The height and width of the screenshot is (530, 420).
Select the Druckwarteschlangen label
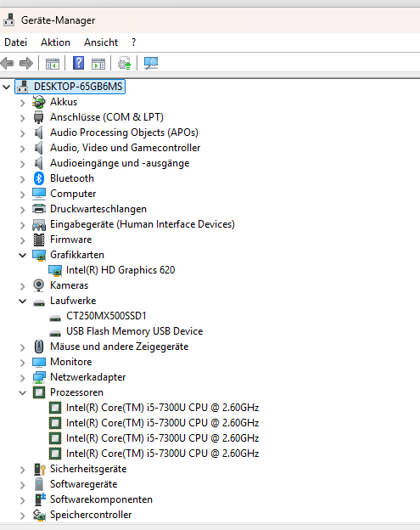(98, 209)
